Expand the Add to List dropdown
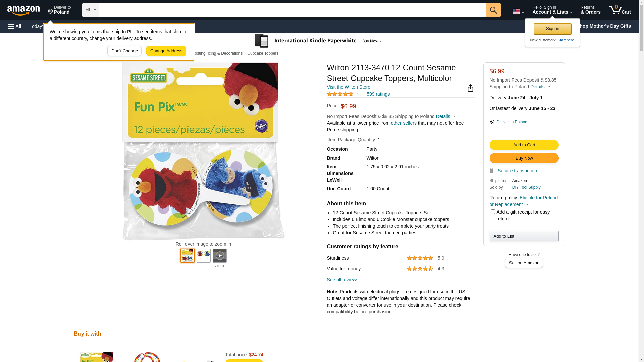This screenshot has height=362, width=644. tap(524, 236)
